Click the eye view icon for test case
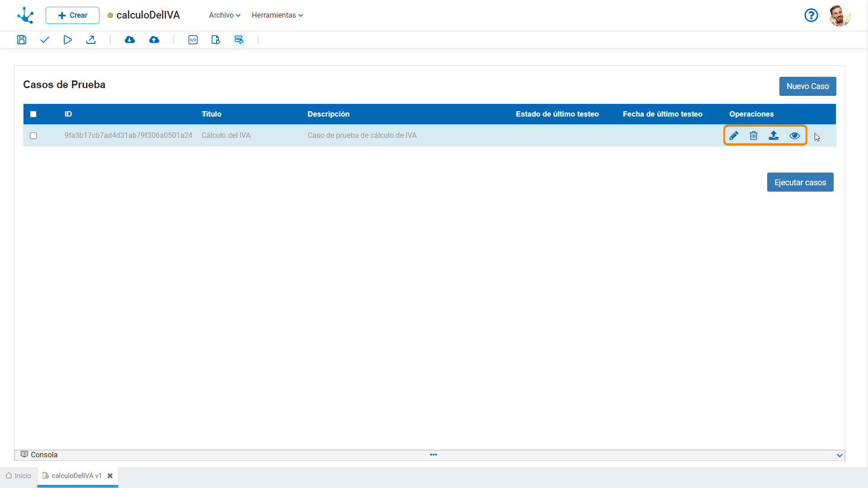 [795, 136]
